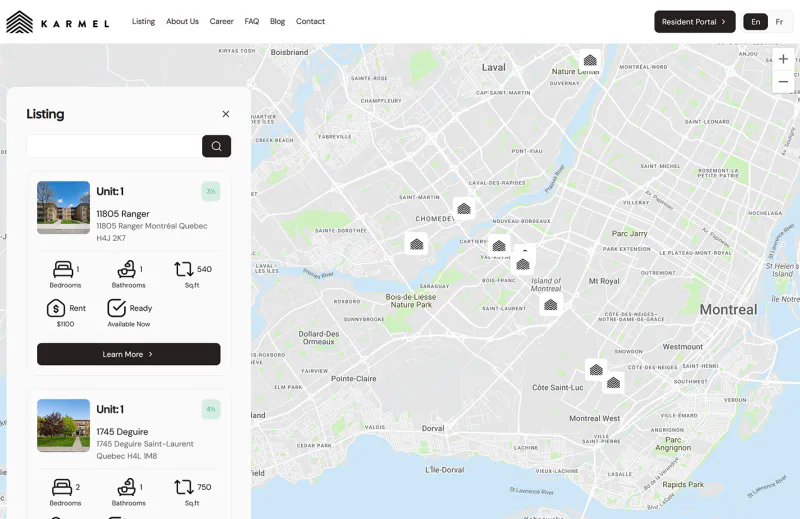Image resolution: width=800 pixels, height=519 pixels.
Task: Click the Ready checkmark icon
Action: click(x=116, y=308)
